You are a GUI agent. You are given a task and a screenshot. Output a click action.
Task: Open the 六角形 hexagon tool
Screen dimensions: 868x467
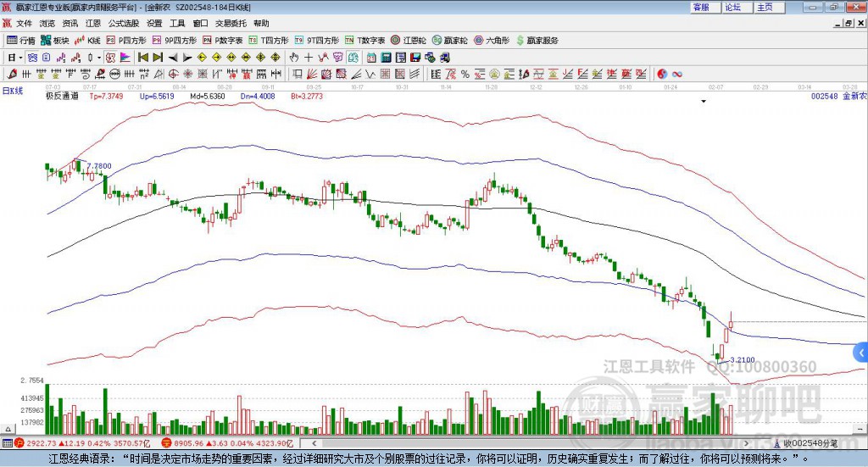[492, 41]
